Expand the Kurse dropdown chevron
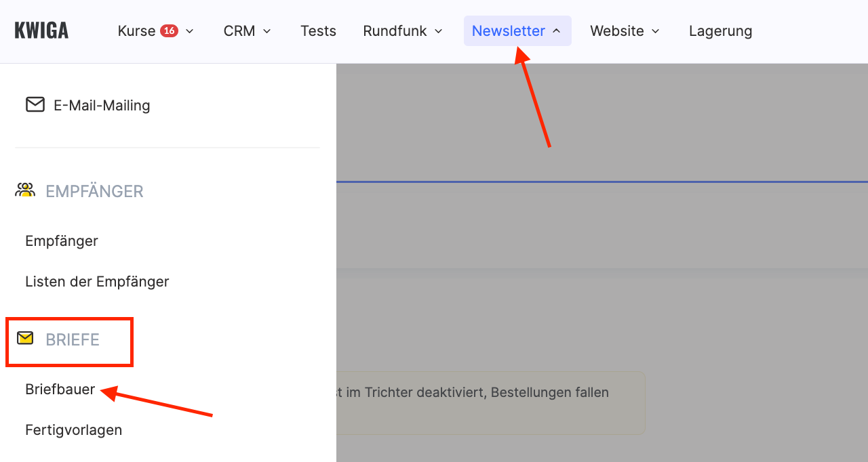The image size is (868, 462). click(190, 31)
